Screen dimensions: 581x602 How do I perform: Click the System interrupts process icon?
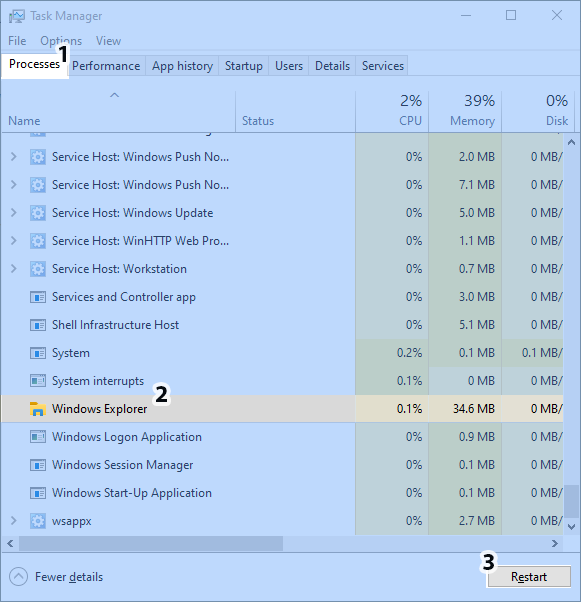pyautogui.click(x=38, y=381)
